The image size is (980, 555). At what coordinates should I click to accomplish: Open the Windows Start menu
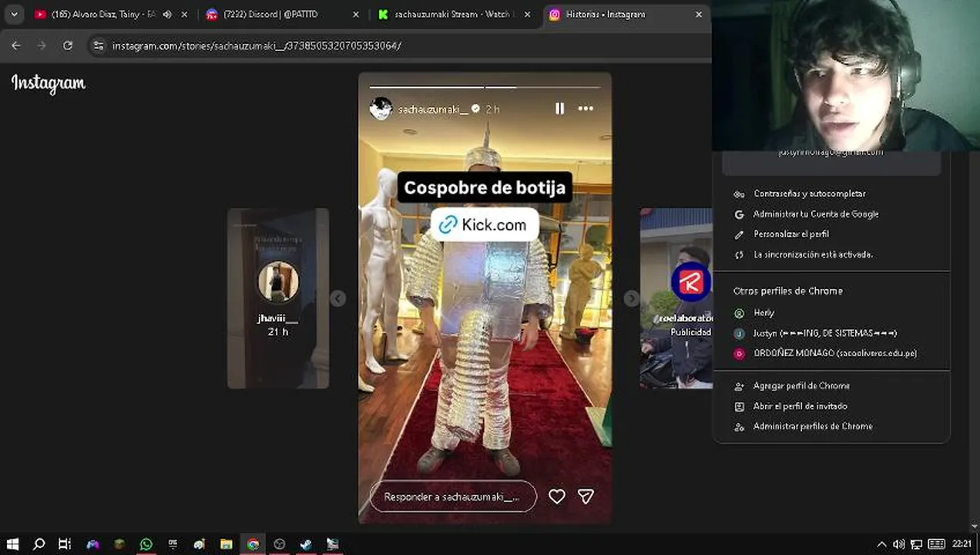point(13,544)
